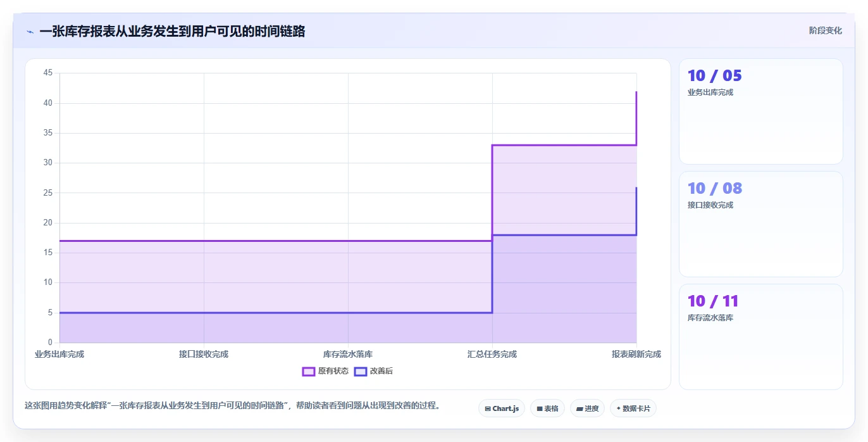Screen dimensions: 868x442
Task: Open the 10 / 08 接口接收完成 card
Action: [761, 224]
